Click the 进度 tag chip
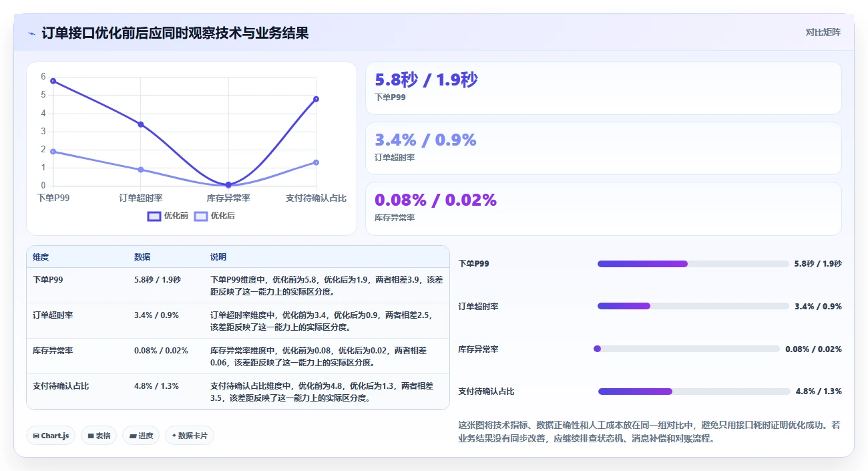 (141, 436)
